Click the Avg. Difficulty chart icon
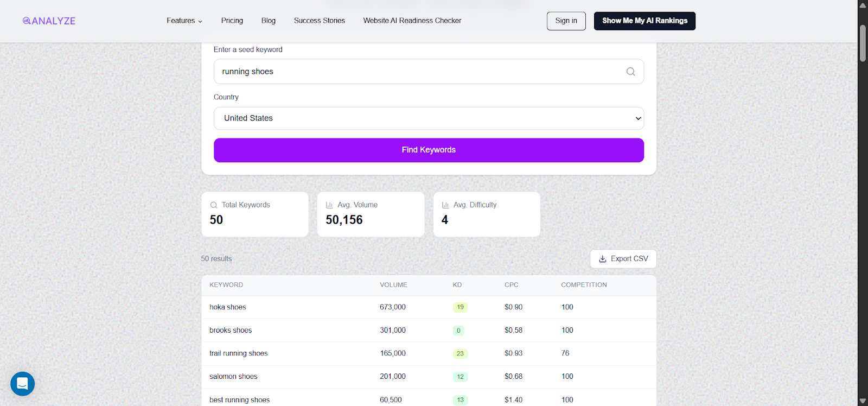 tap(445, 205)
